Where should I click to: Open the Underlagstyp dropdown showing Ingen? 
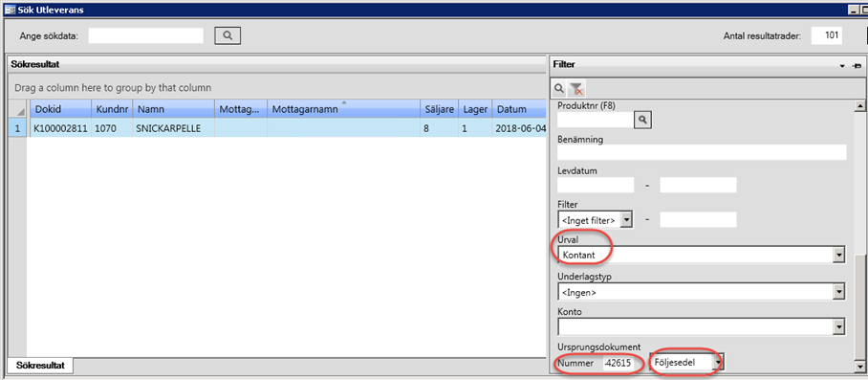point(839,292)
